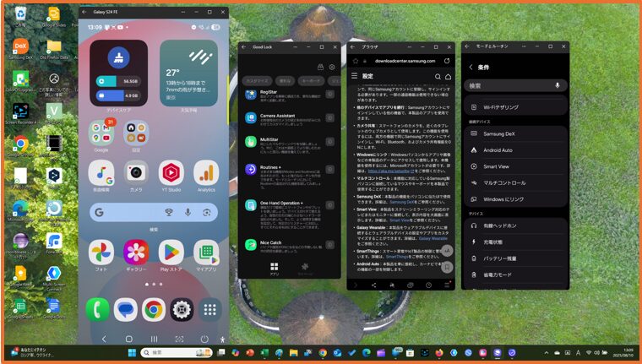The height and width of the screenshot is (364, 642).
Task: Open the gear Settings app in dock
Action: (x=182, y=310)
